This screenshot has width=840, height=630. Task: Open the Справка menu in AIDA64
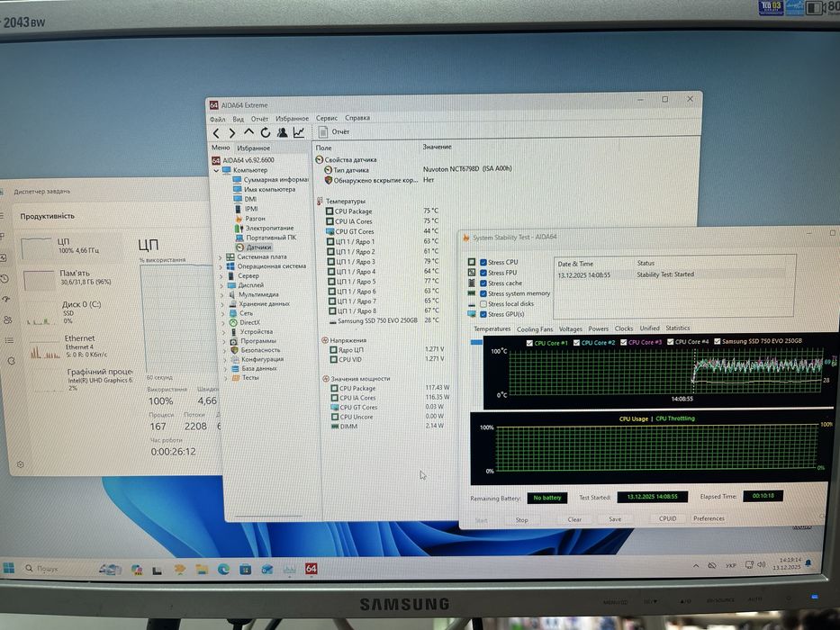(x=357, y=118)
